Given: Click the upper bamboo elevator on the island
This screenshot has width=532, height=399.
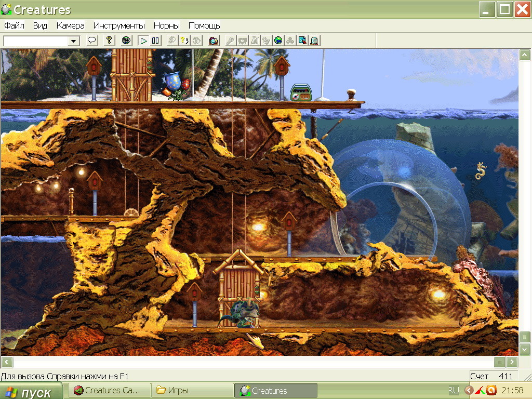Looking at the screenshot, I should (131, 75).
